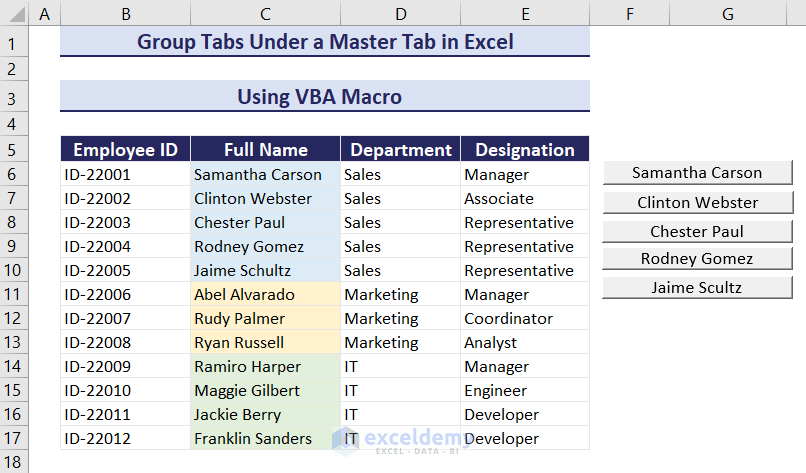Click the Group Tabs title cell
Viewport: 806px width, 473px height.
pyautogui.click(x=324, y=42)
